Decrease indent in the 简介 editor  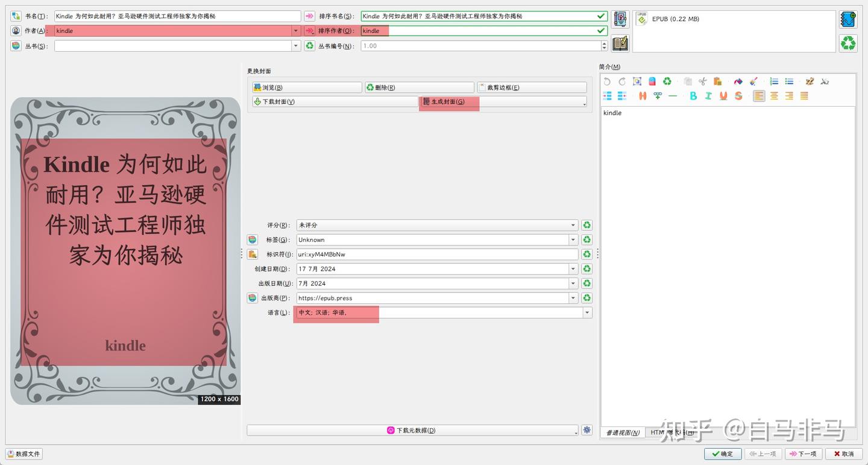coord(622,96)
